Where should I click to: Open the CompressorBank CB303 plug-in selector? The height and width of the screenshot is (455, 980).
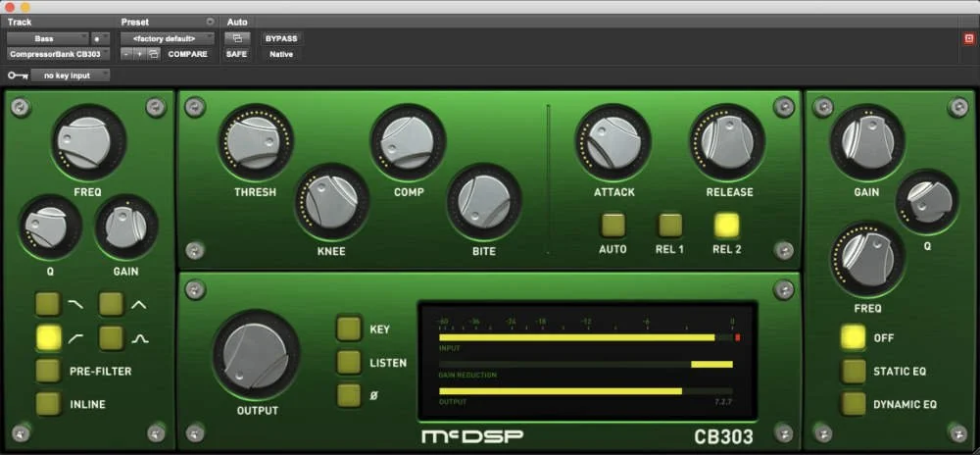click(x=59, y=54)
